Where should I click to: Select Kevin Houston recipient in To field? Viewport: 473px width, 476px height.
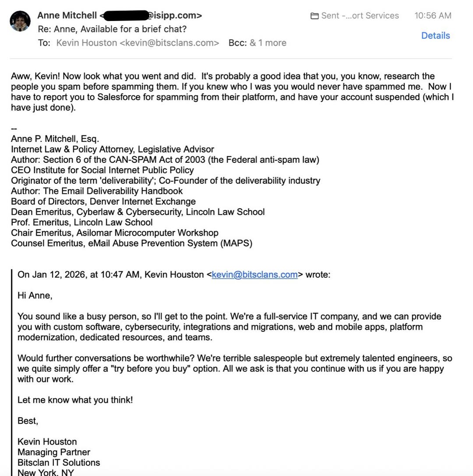point(138,43)
